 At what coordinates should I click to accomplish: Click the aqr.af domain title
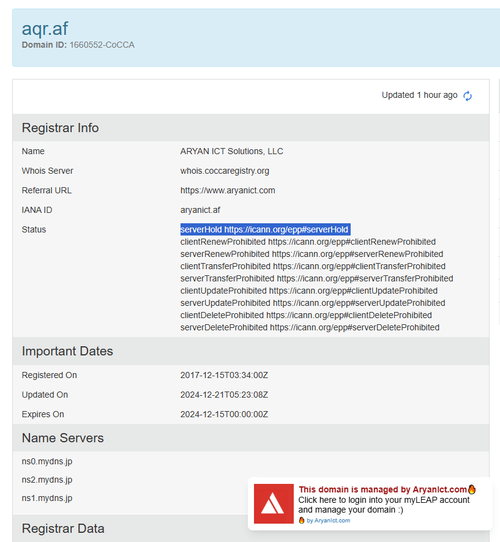coord(45,28)
